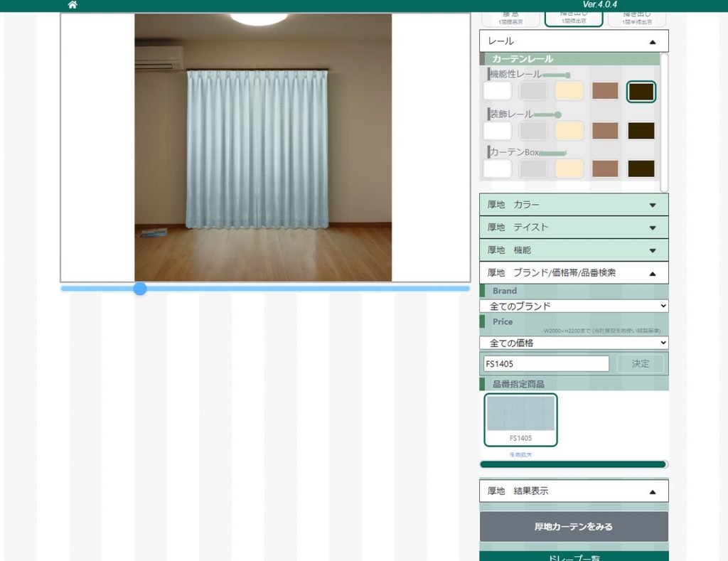Pick the dark brown カーテンBox color

click(x=641, y=169)
